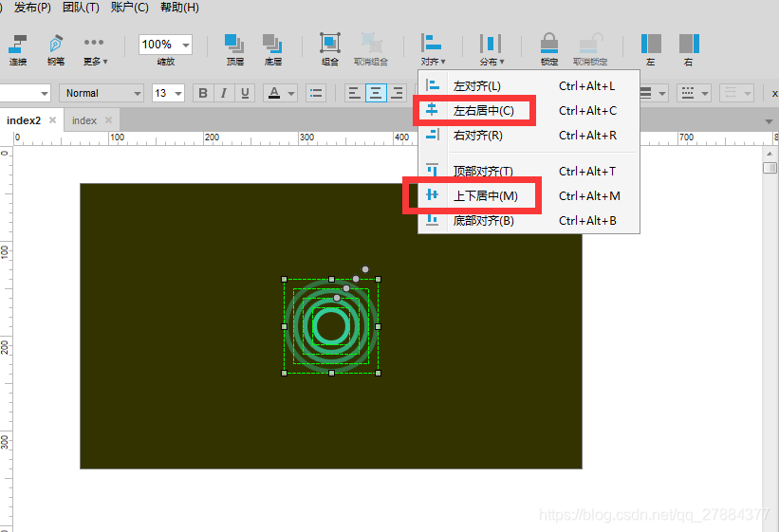Ungroup widgets with 取消组合
The image size is (779, 532).
click(x=371, y=49)
